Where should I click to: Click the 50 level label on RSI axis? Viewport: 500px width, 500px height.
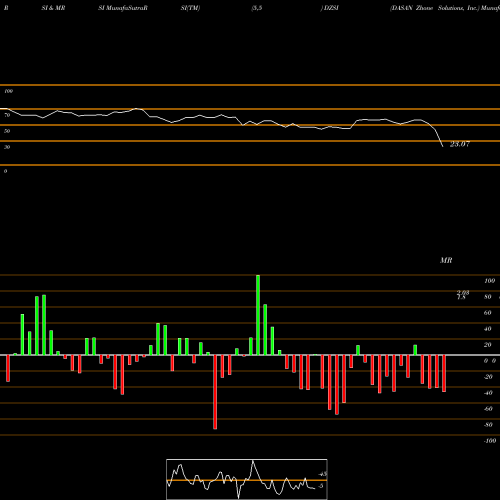click(x=7, y=131)
